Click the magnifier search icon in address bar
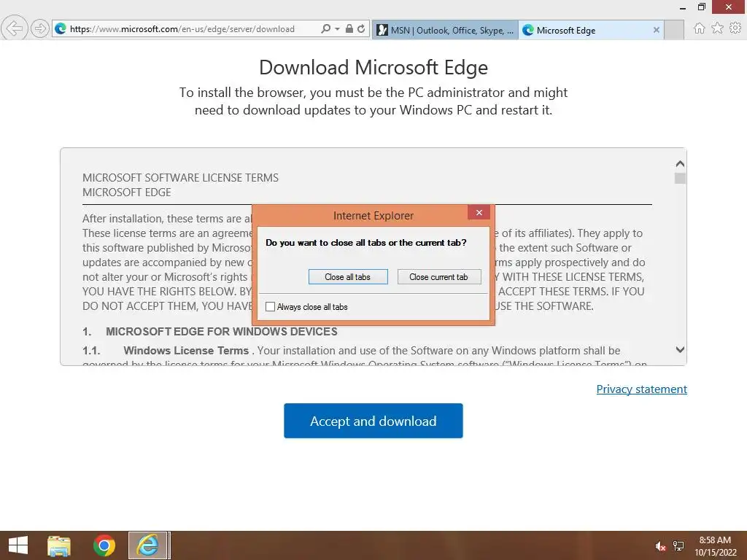The height and width of the screenshot is (560, 747). [325, 28]
